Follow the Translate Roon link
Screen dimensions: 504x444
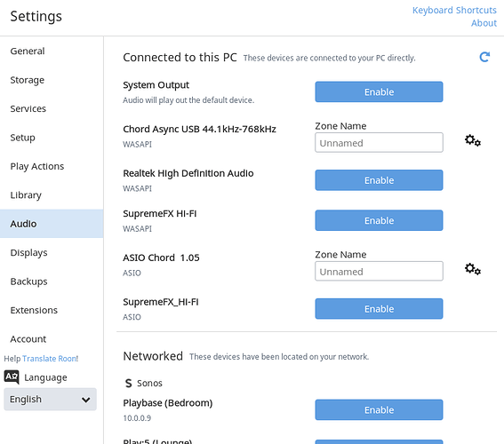[x=50, y=358]
